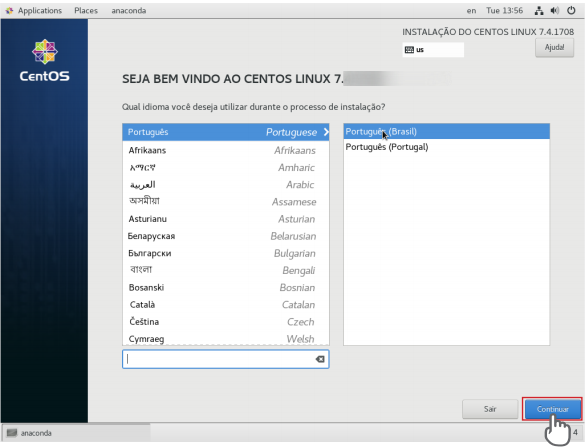Select Bosanski language
Viewport: 588px width, 448px height.
(226, 288)
